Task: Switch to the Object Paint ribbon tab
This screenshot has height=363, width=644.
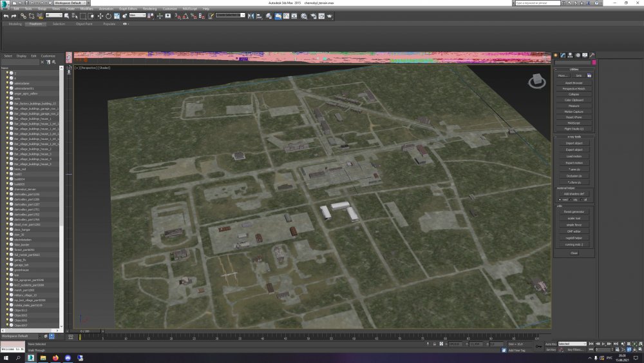Action: coord(84,24)
